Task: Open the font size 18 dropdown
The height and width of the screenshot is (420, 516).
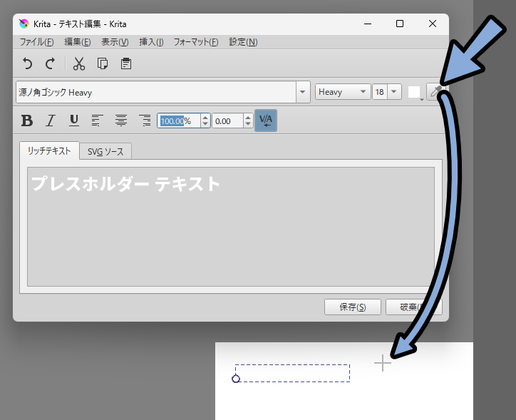Action: click(x=388, y=92)
